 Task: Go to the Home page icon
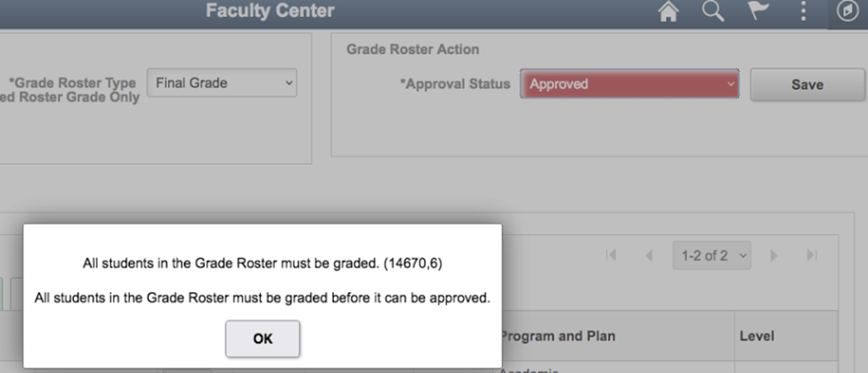point(669,12)
